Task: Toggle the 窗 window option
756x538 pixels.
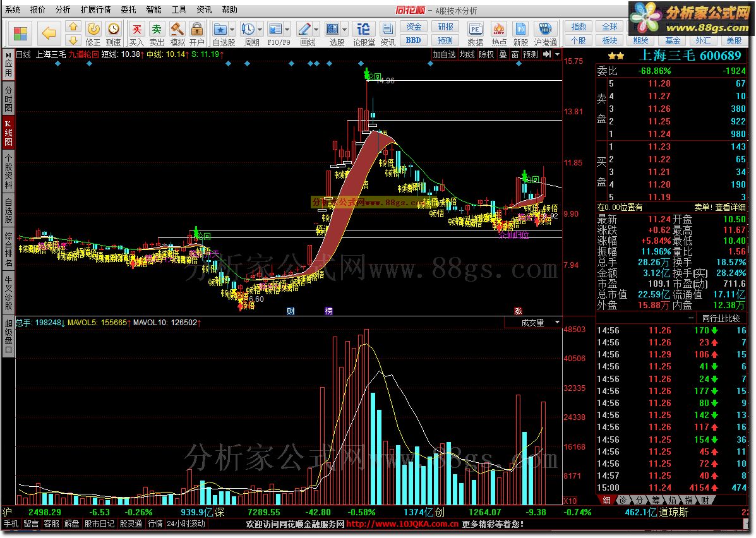Action: tap(515, 54)
